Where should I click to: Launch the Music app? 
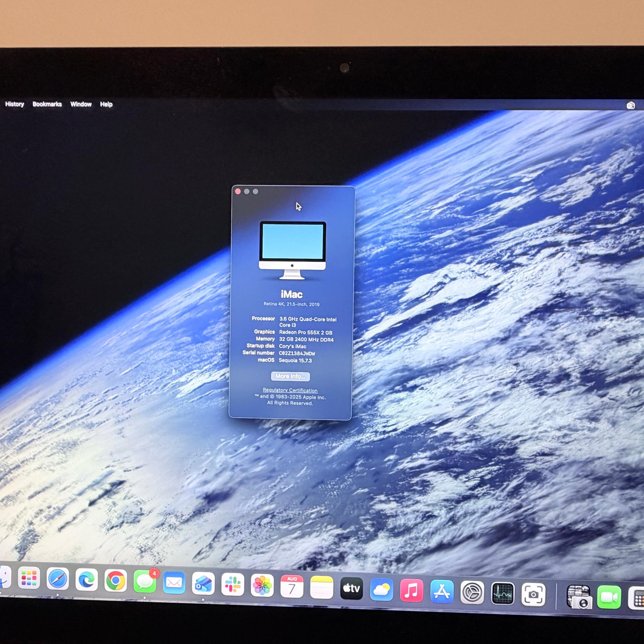coord(412,591)
